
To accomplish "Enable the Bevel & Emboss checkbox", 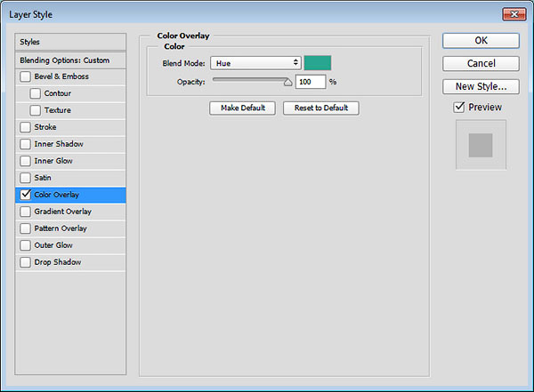I will point(25,76).
